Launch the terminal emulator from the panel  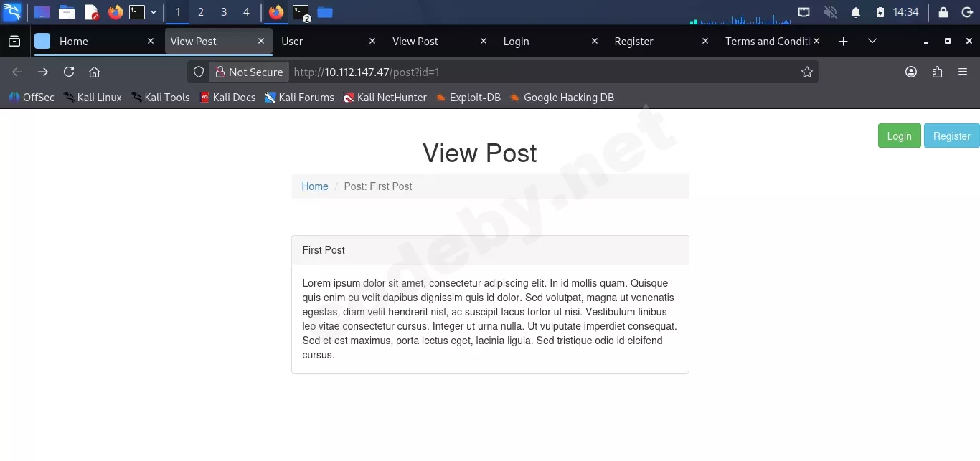pyautogui.click(x=137, y=12)
